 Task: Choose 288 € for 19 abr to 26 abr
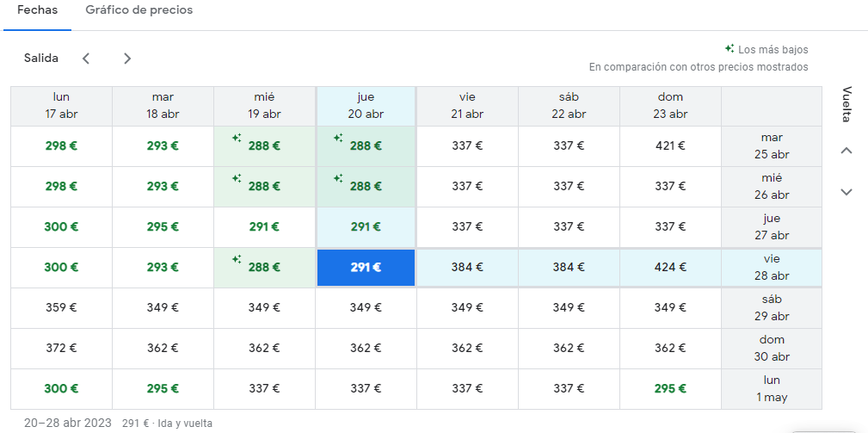pyautogui.click(x=265, y=187)
